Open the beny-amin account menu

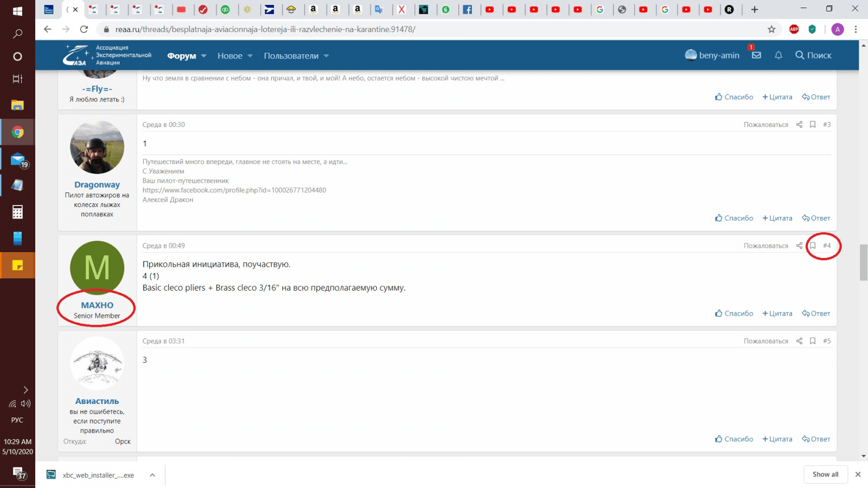tap(712, 55)
